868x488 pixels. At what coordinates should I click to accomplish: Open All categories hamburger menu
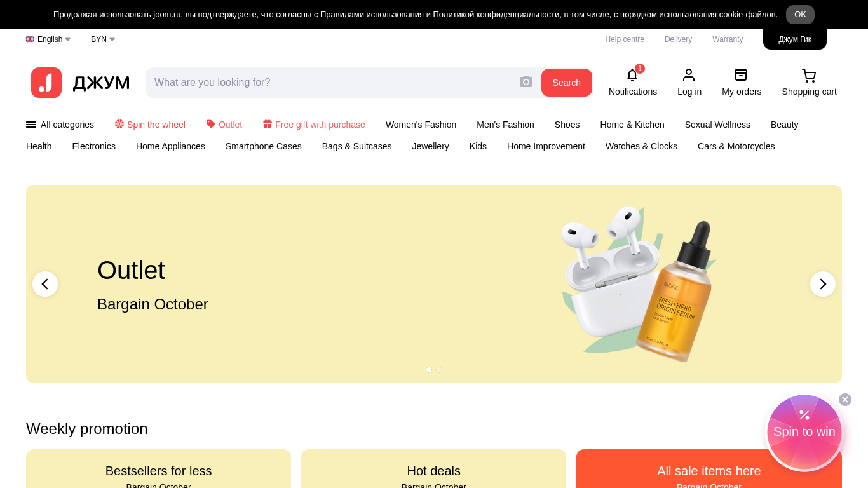point(60,125)
